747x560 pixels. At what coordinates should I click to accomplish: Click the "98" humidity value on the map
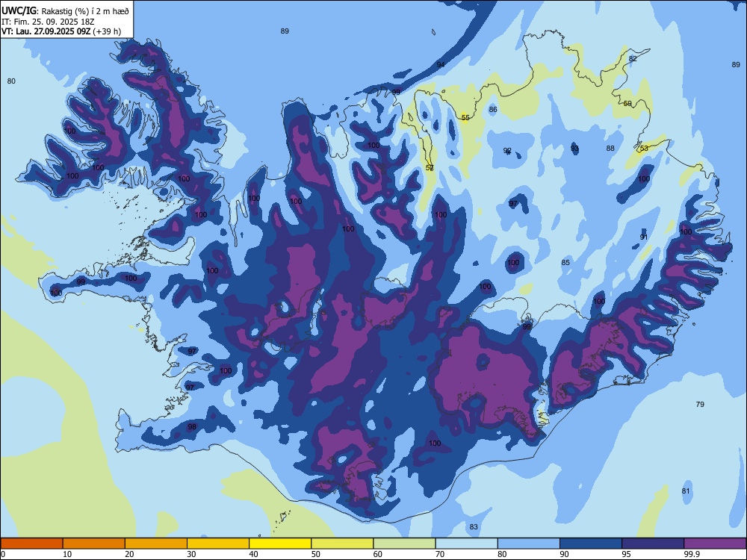click(192, 426)
